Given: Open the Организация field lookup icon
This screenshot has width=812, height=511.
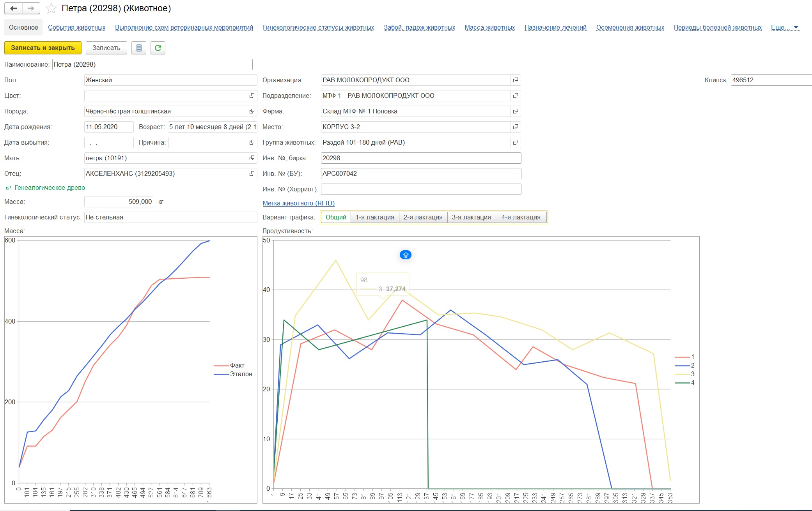Looking at the screenshot, I should click(516, 80).
